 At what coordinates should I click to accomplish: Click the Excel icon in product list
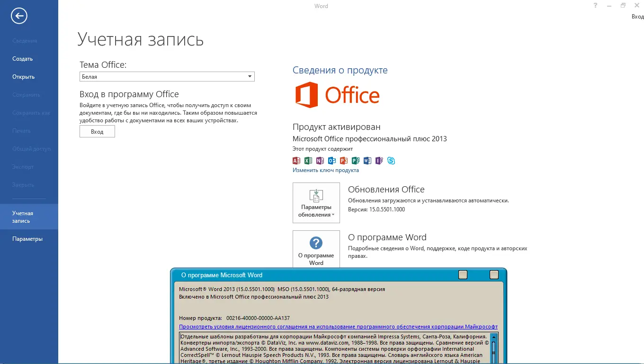pyautogui.click(x=308, y=161)
